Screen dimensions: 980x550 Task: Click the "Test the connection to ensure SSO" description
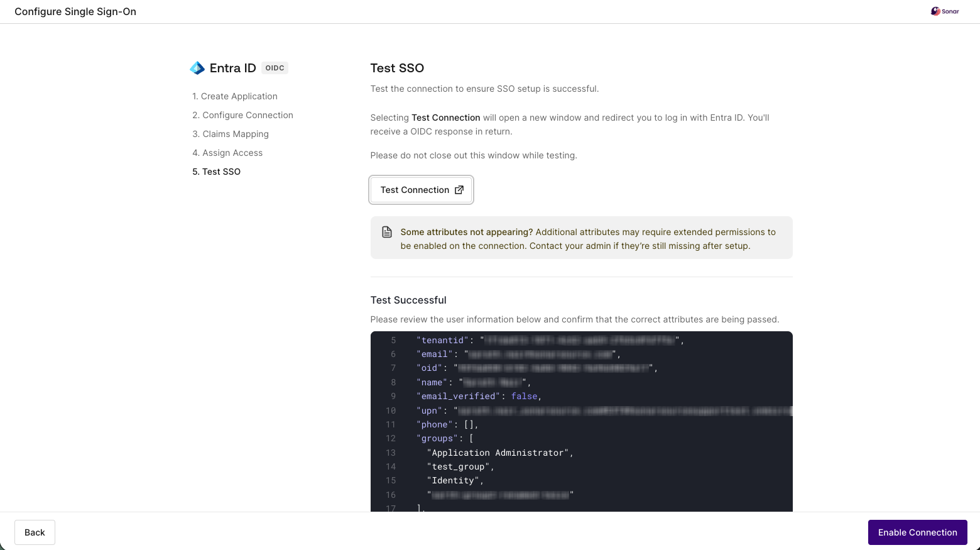485,89
